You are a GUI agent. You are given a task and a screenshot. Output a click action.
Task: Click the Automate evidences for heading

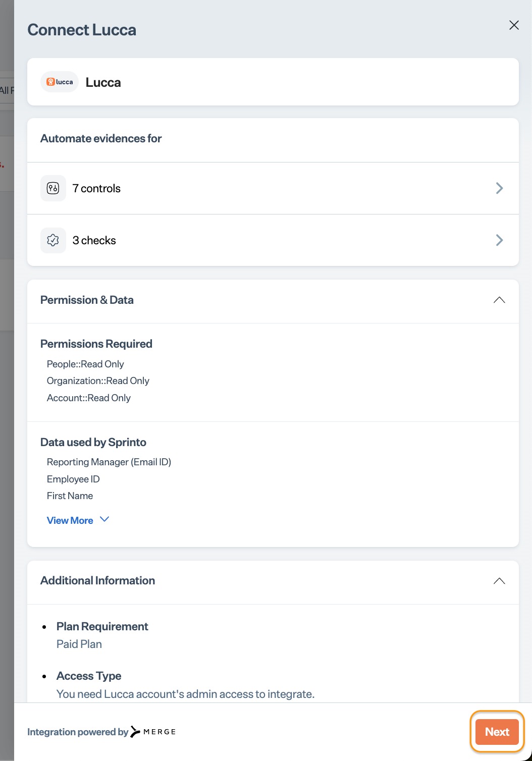(x=101, y=138)
